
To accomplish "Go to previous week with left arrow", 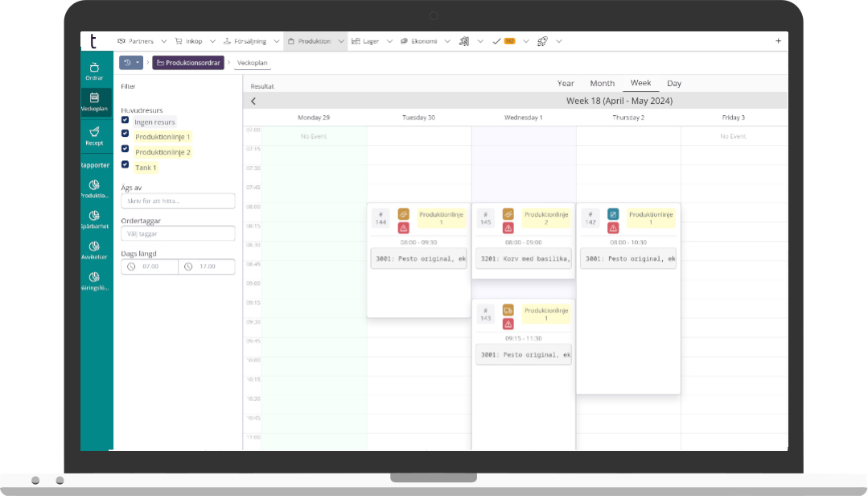I will point(253,101).
